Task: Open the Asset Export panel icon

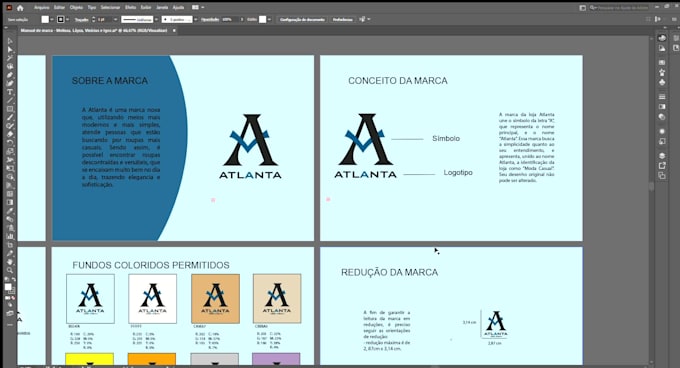Action: (x=662, y=166)
